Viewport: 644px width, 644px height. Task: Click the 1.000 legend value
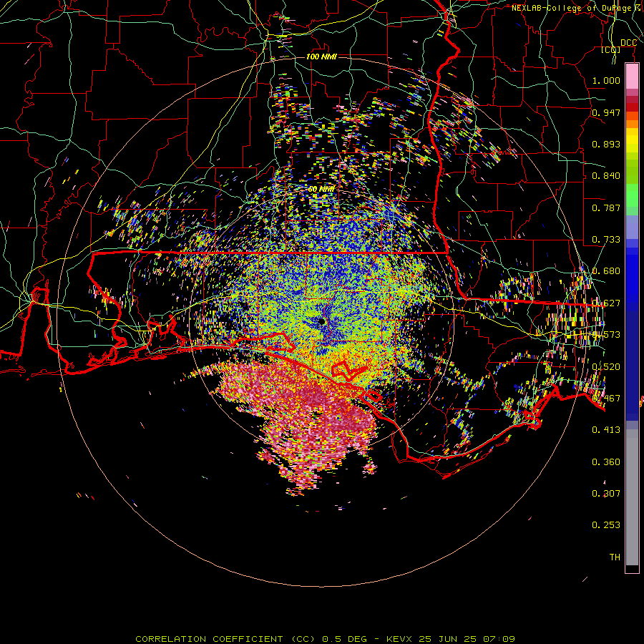pyautogui.click(x=606, y=80)
